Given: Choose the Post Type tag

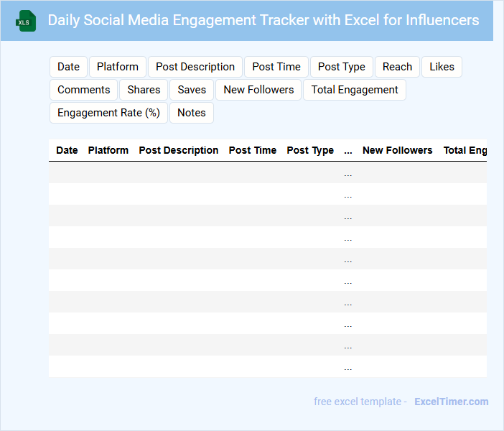Looking at the screenshot, I should [x=342, y=67].
